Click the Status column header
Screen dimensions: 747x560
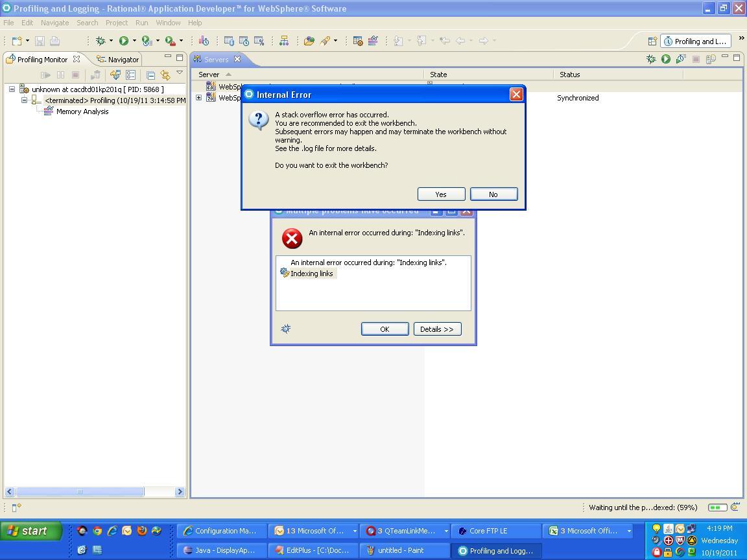tap(618, 75)
